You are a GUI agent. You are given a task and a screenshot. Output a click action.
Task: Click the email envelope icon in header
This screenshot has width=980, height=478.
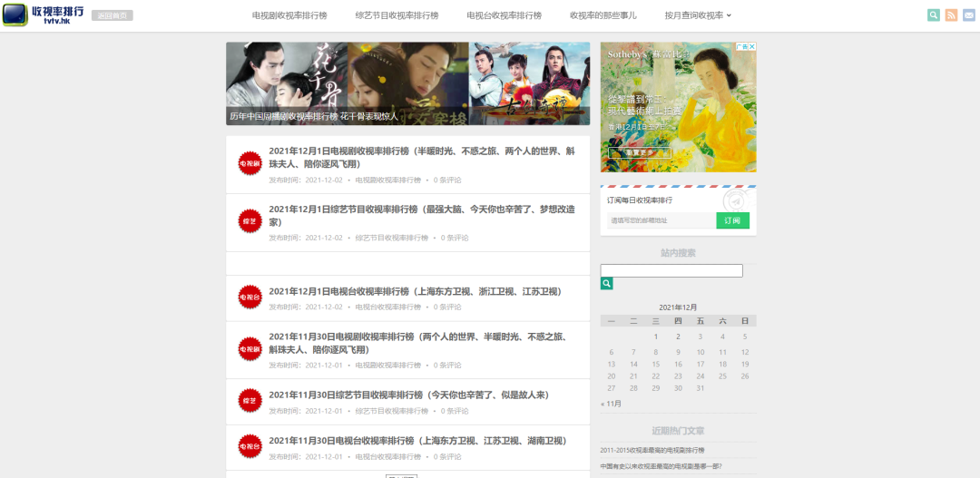[x=968, y=15]
